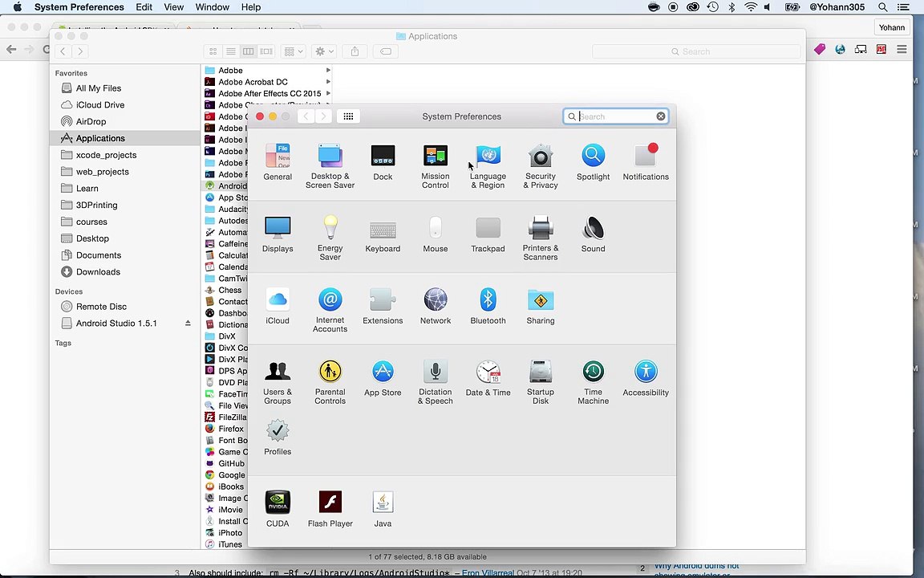Open the Help menu

tap(250, 7)
